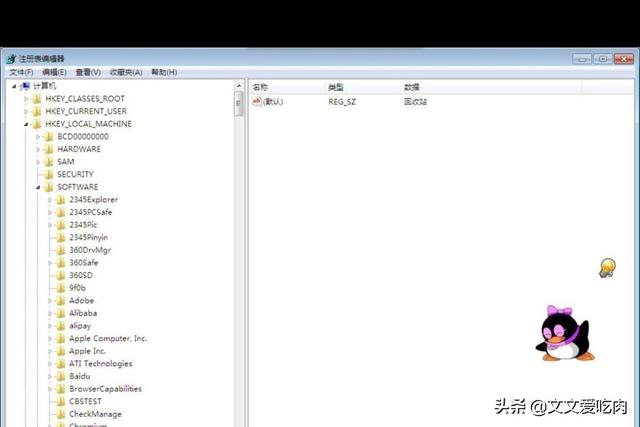Click the 360SD folder icon
The width and height of the screenshot is (640, 427).
60,276
